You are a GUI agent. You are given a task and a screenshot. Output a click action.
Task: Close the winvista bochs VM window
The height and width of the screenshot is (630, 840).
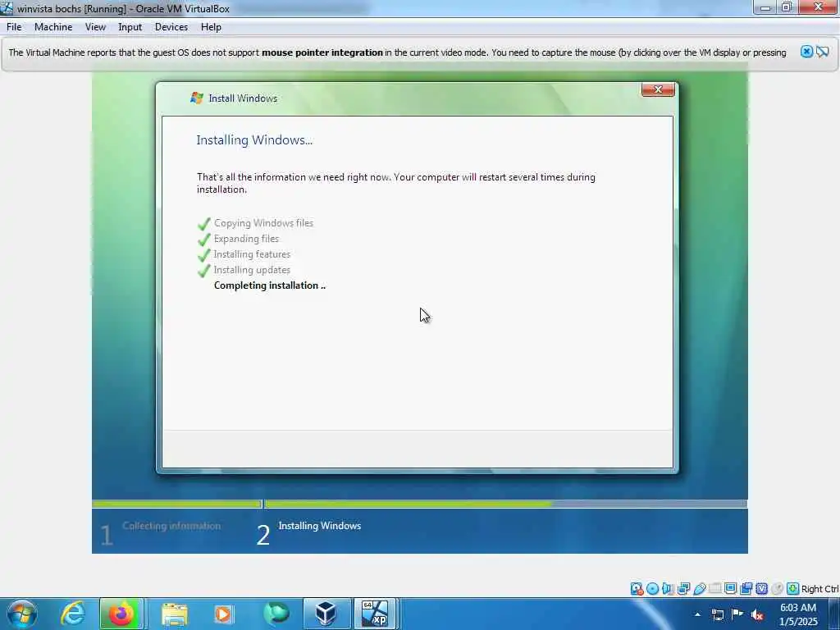[818, 7]
